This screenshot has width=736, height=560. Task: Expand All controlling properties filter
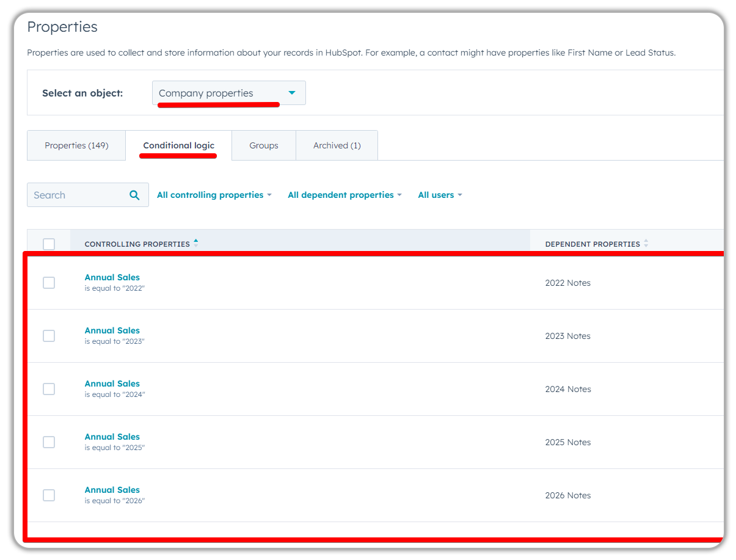click(214, 195)
